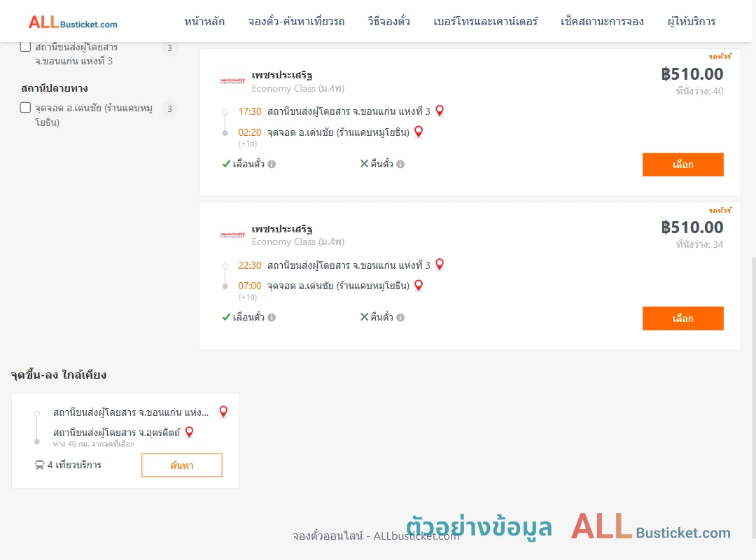Click สถานีขนส่งผู้โดยสาร จ.อุตรดิตถ์ nearby stop

(x=117, y=433)
